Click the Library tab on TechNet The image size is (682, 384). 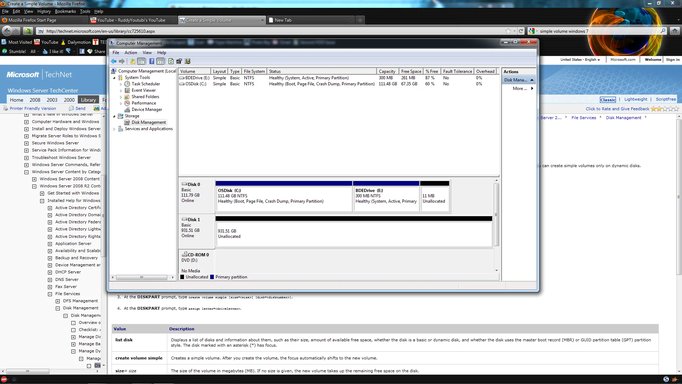tap(88, 100)
